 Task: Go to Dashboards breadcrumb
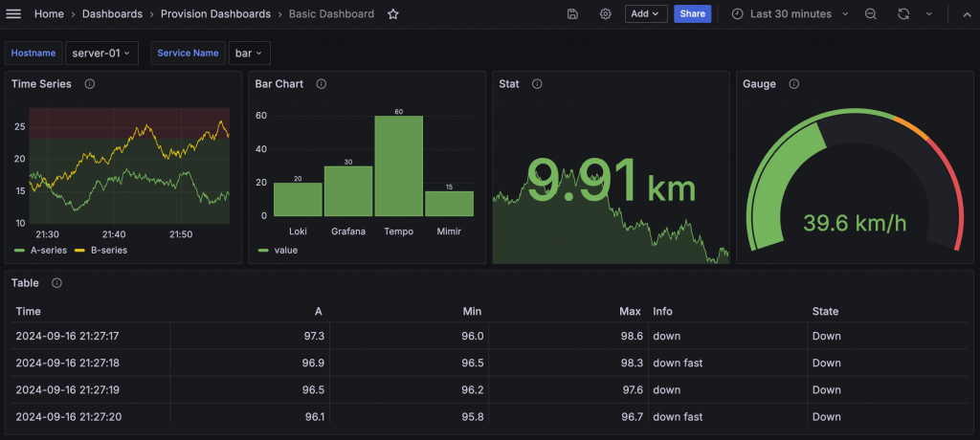pyautogui.click(x=113, y=13)
